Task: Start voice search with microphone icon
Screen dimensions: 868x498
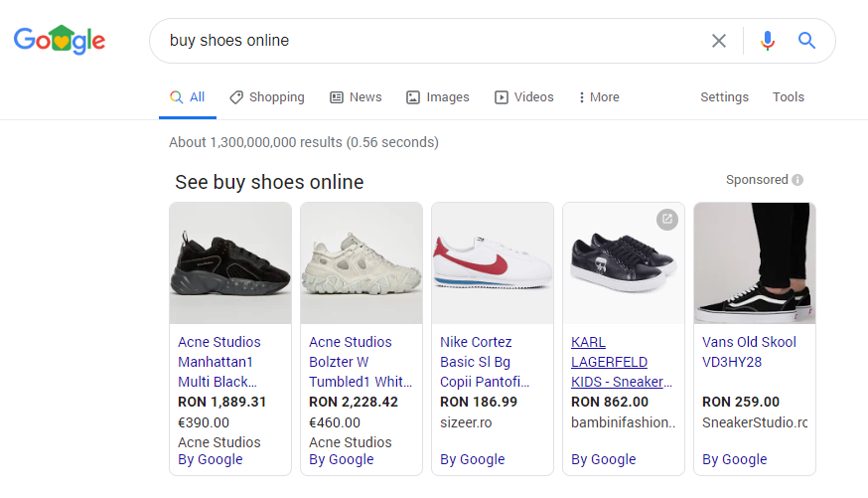Action: click(768, 41)
